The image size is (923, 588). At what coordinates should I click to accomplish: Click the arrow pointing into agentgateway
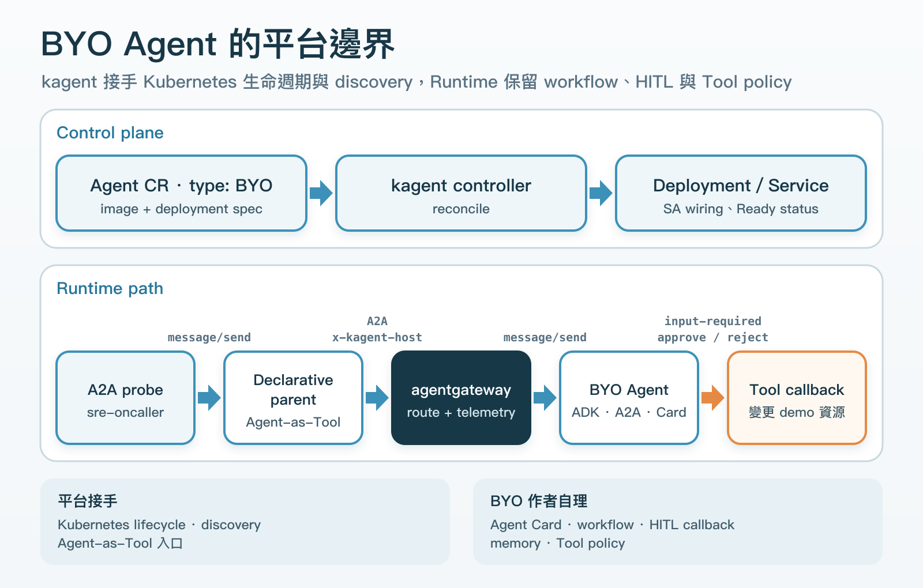377,398
